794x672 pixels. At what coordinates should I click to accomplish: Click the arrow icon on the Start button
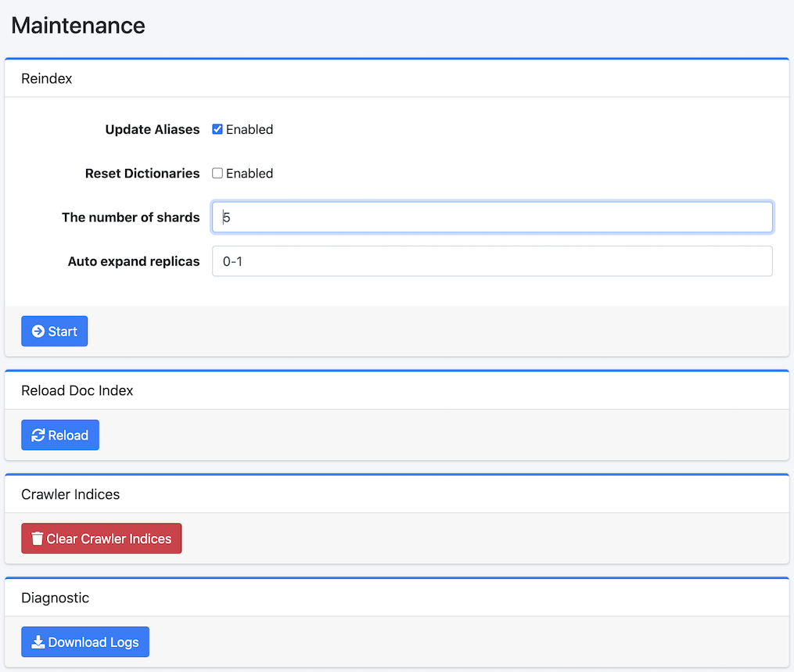[38, 332]
